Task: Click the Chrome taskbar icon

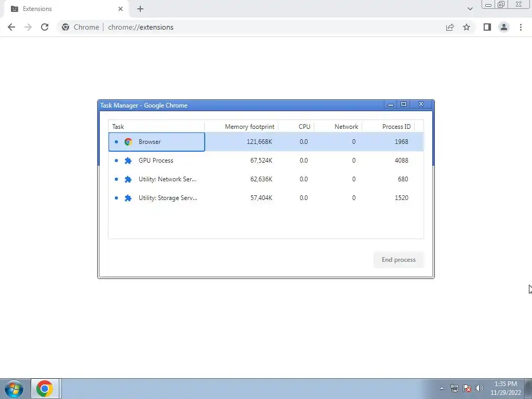Action: pyautogui.click(x=45, y=389)
